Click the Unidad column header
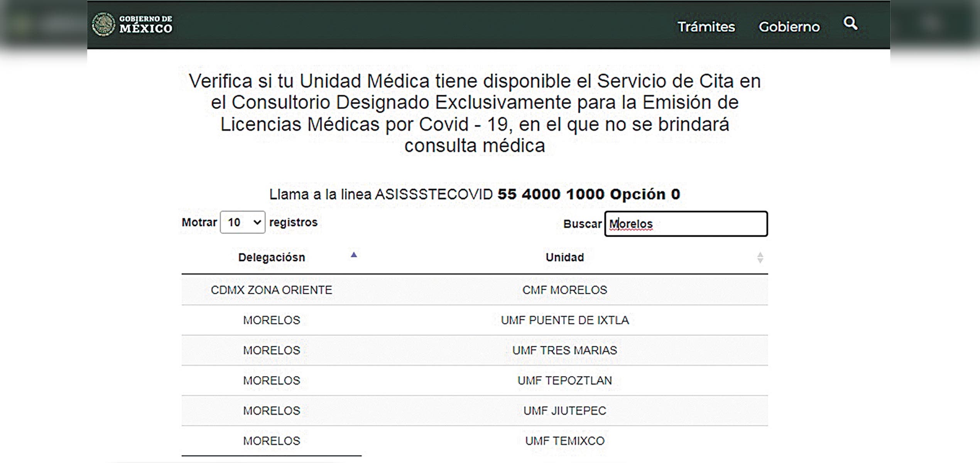The width and height of the screenshot is (980, 463). tap(564, 257)
